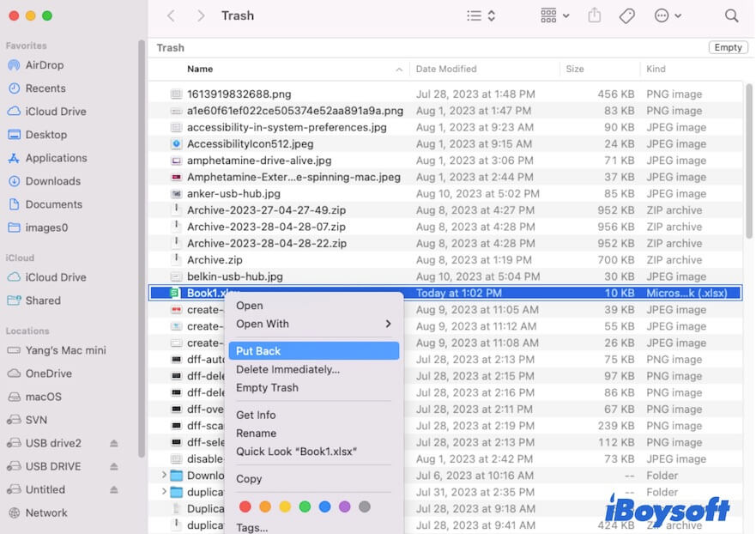Open AirDrop from the sidebar
The height and width of the screenshot is (534, 756).
43,65
